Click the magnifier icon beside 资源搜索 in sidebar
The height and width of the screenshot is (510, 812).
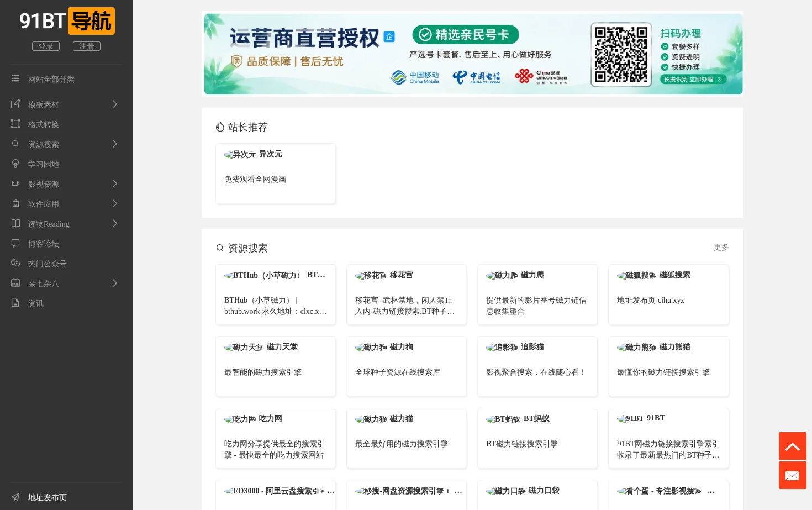tap(15, 144)
